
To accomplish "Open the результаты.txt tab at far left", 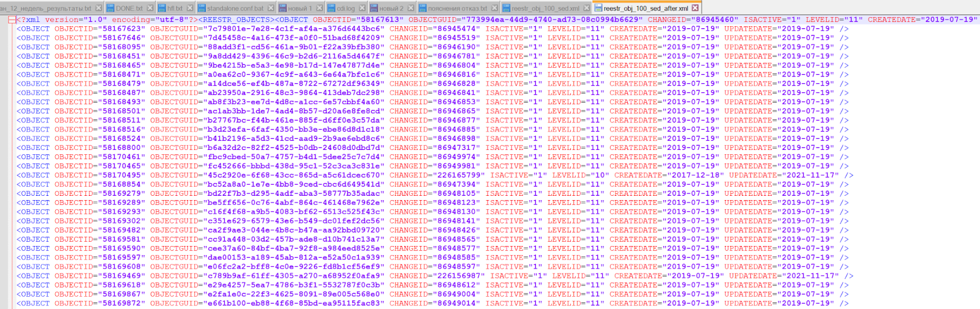I will 45,9.
